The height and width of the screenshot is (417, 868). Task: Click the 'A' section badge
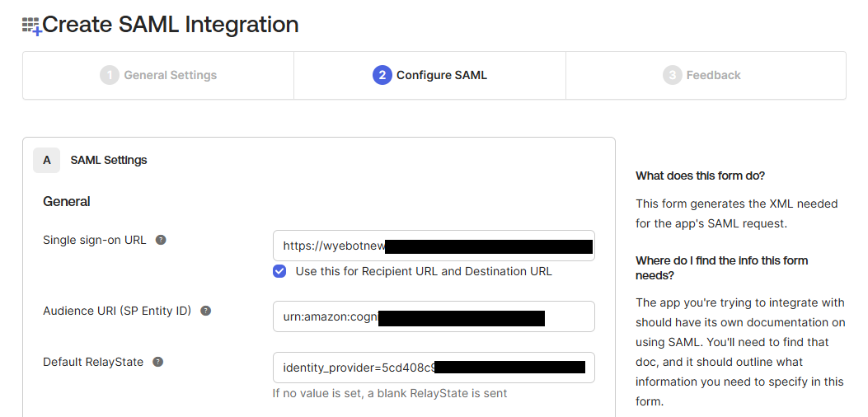click(46, 160)
